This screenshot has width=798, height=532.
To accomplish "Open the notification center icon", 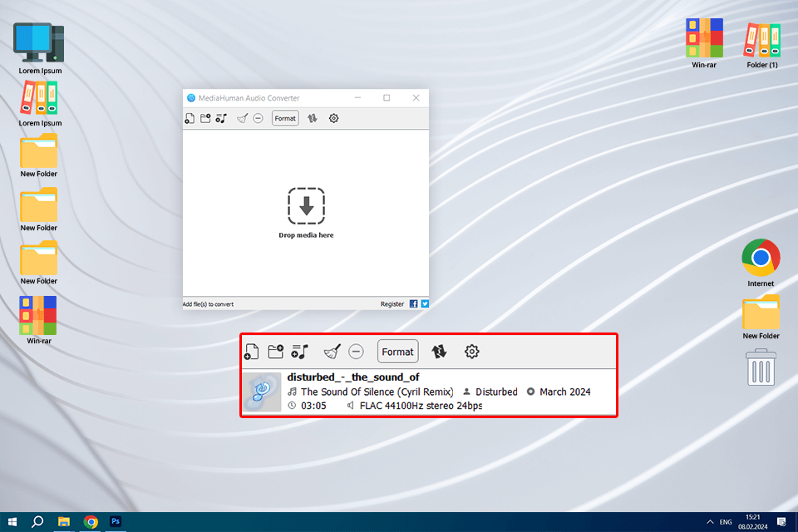I will pyautogui.click(x=781, y=522).
